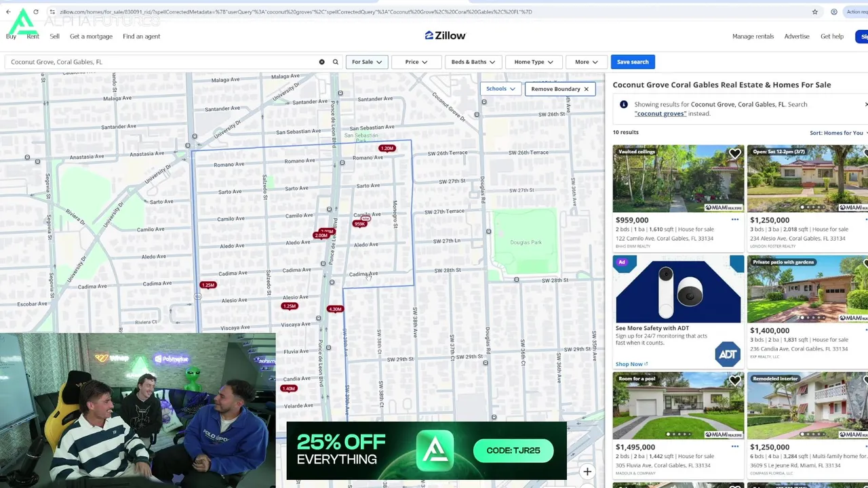Open the $1,400,000 Private patio listing photo
868x488 pixels.
point(807,289)
